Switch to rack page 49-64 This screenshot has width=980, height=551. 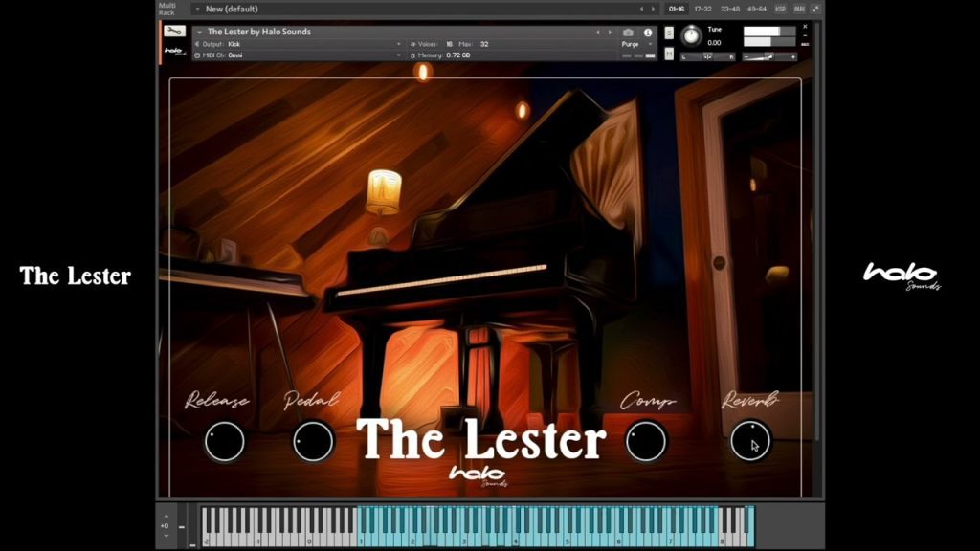pyautogui.click(x=757, y=9)
